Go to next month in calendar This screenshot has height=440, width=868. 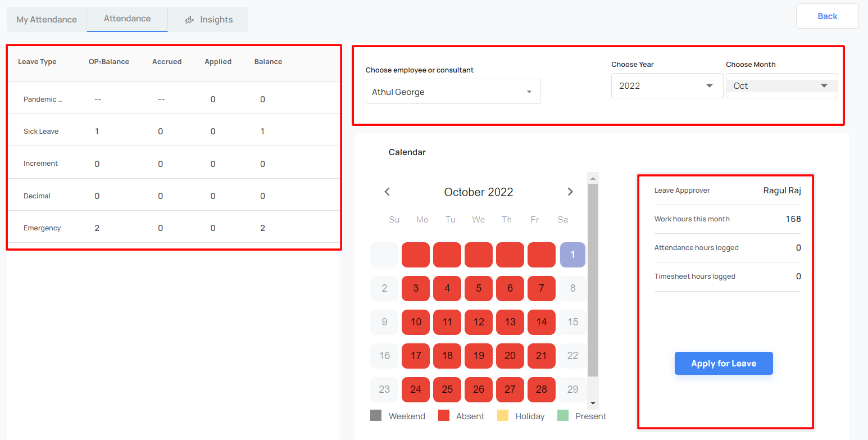click(x=570, y=192)
